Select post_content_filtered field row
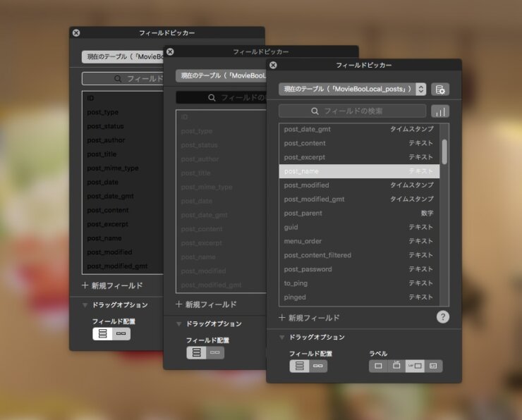The height and width of the screenshot is (420, 522). (359, 255)
